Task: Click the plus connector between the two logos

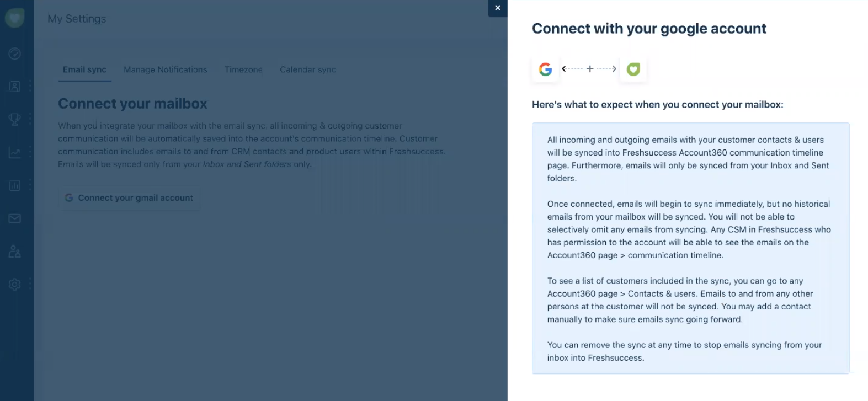Action: pos(589,69)
